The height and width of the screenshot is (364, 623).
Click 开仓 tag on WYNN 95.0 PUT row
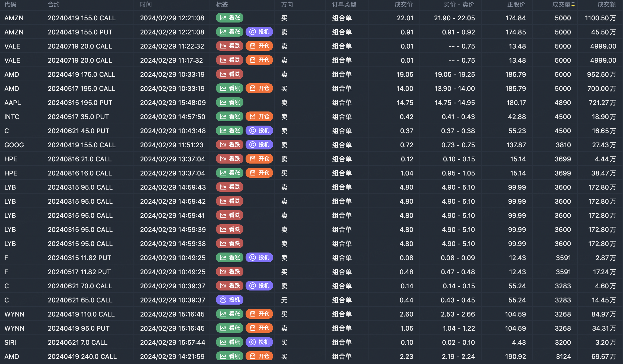pyautogui.click(x=259, y=328)
